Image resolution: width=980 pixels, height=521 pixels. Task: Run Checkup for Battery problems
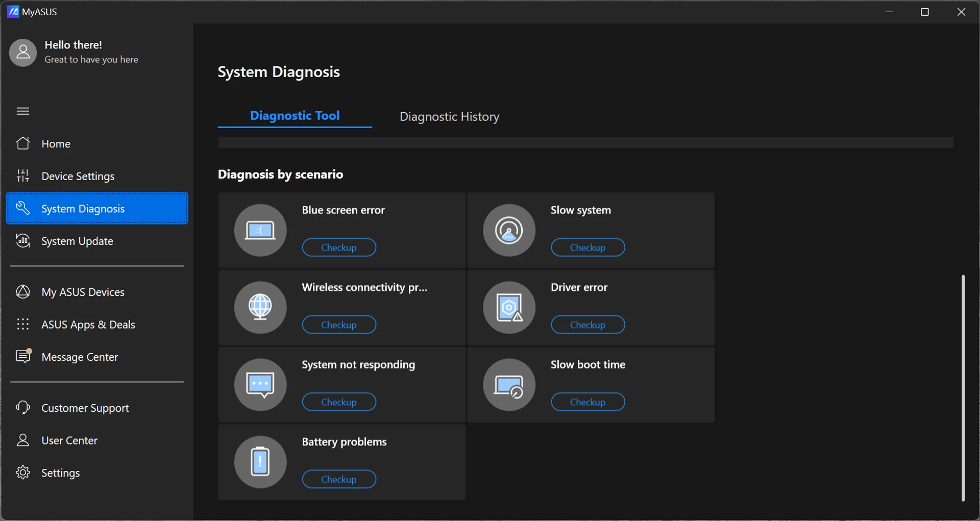[x=339, y=479]
